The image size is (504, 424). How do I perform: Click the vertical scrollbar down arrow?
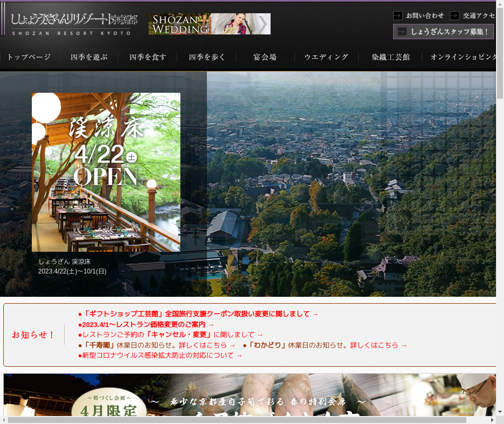pyautogui.click(x=500, y=411)
